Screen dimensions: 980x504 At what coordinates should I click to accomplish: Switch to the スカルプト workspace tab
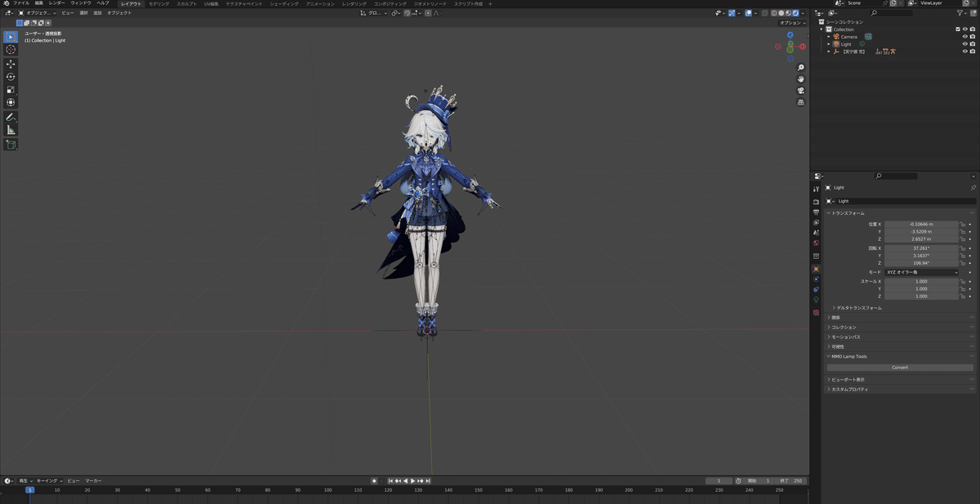[187, 4]
